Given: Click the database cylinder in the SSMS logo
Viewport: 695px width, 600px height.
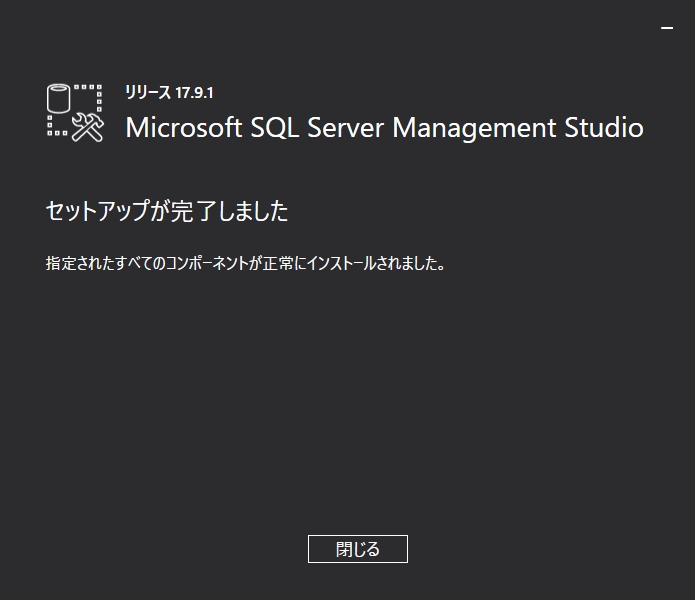Looking at the screenshot, I should [x=59, y=98].
